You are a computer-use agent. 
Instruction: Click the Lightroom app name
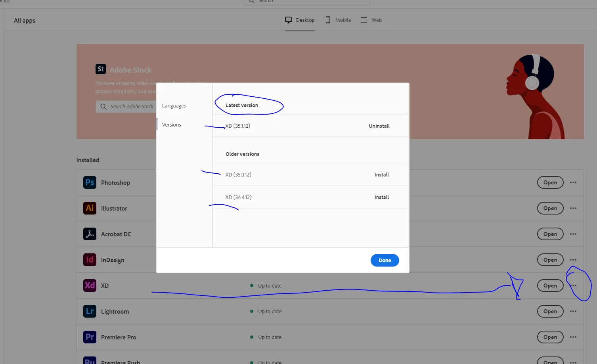point(115,312)
